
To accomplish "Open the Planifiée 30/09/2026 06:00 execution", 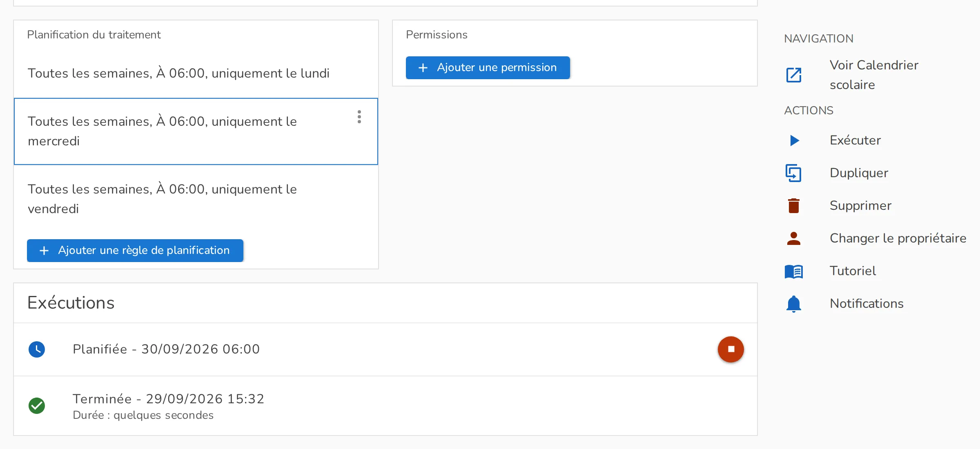I will click(385, 349).
